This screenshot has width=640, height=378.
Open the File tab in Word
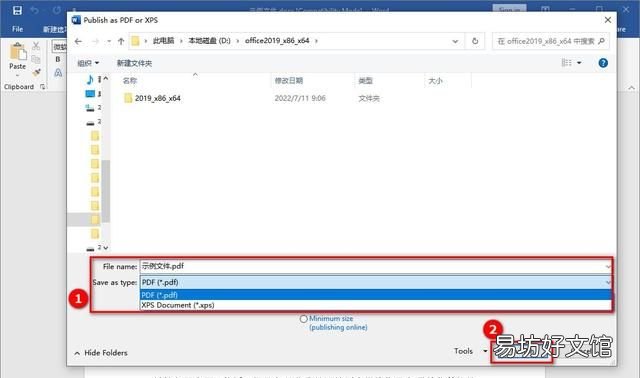18,29
